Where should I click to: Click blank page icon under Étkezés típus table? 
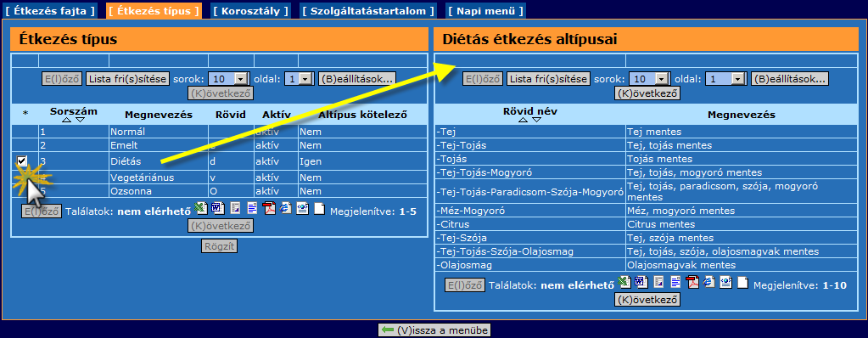point(319,209)
